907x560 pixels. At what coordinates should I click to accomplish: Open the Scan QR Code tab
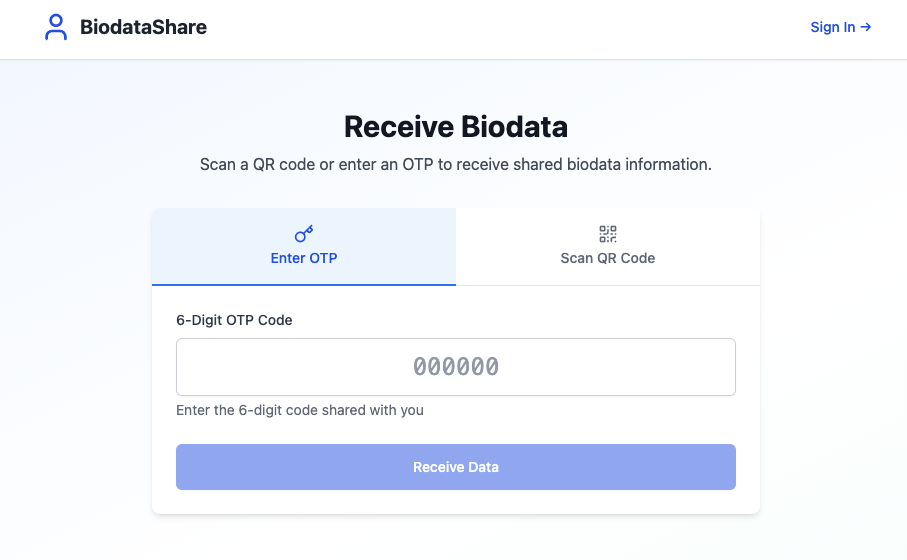pyautogui.click(x=608, y=247)
